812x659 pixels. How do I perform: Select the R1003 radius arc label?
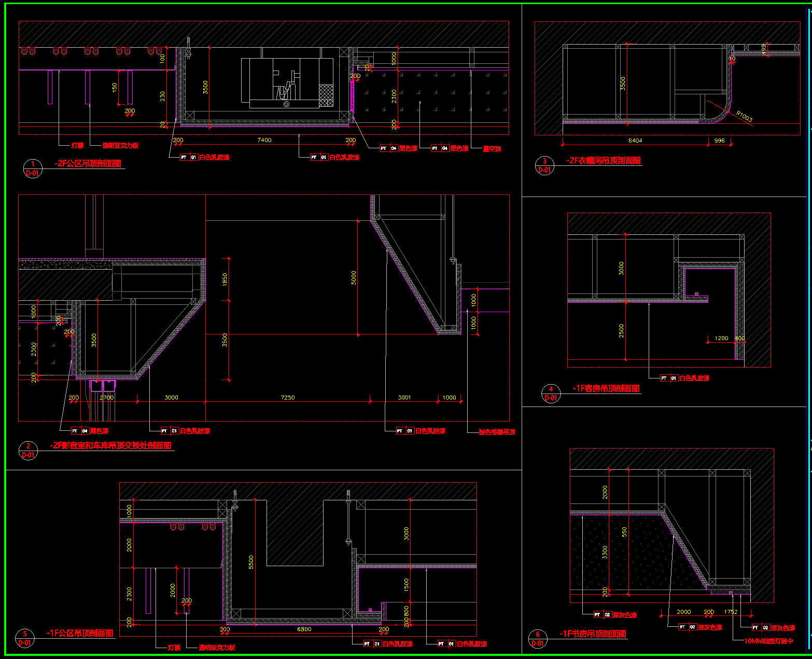(x=744, y=117)
